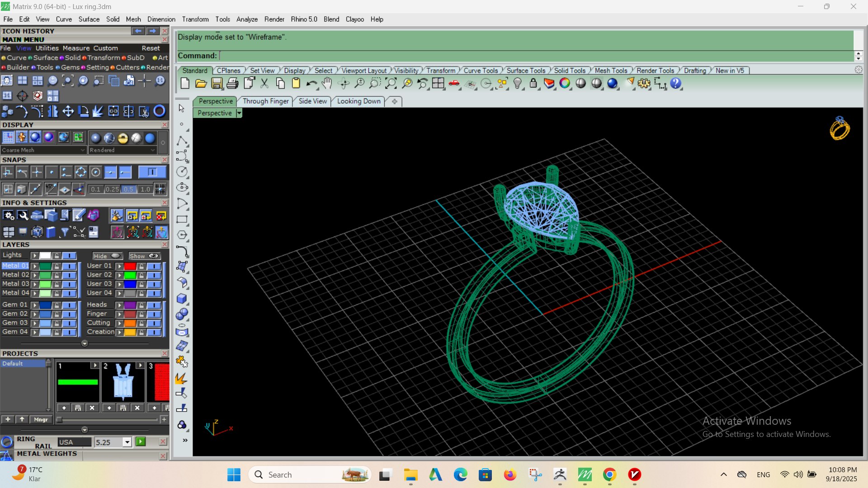Click the Zoom Extents icon
868x488 pixels.
[x=391, y=84]
